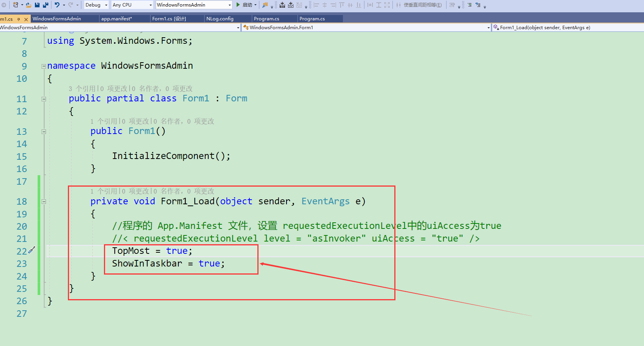
Task: Close the active Form1.cs tab
Action: tap(26, 19)
